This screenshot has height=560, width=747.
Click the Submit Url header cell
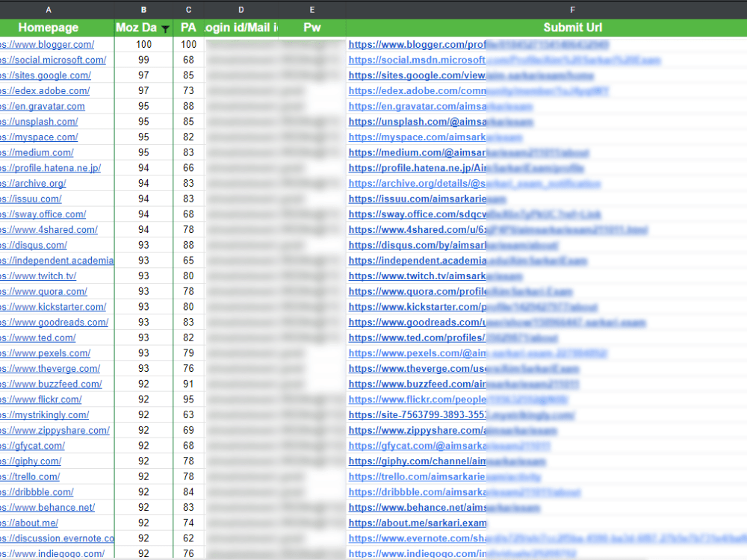[573, 28]
